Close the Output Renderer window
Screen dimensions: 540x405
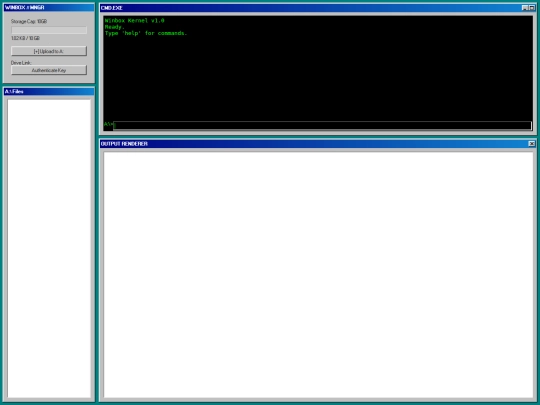tap(532, 144)
